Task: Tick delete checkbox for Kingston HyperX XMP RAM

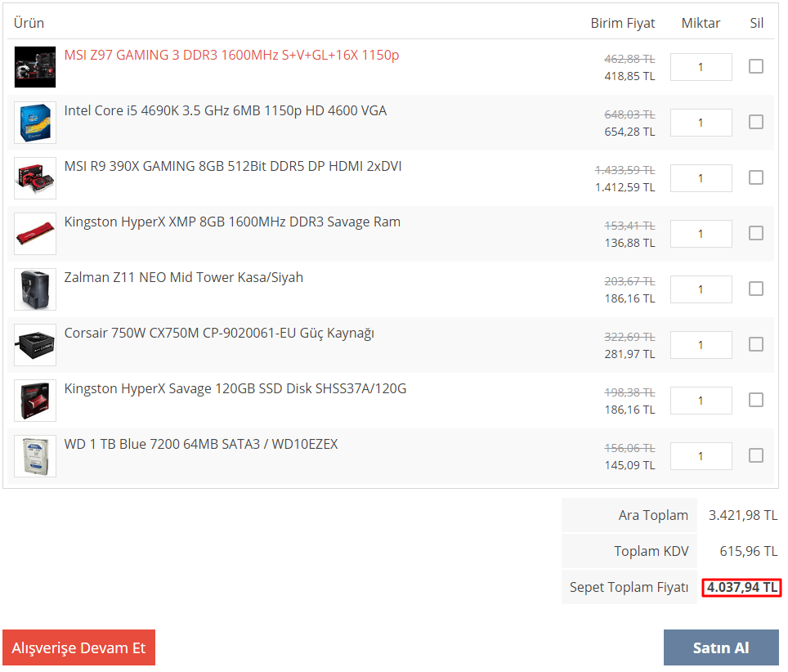Action: click(x=756, y=233)
